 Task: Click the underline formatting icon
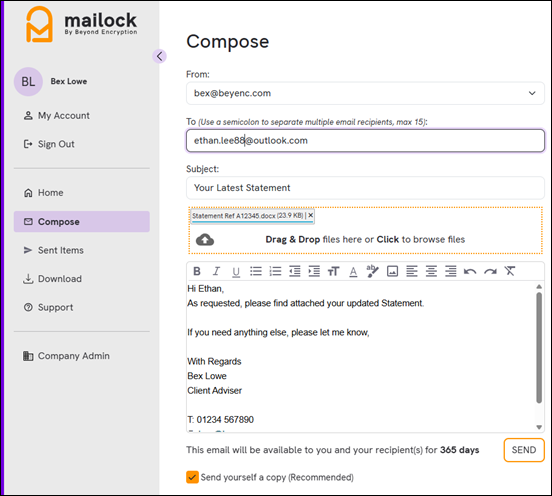pyautogui.click(x=236, y=271)
